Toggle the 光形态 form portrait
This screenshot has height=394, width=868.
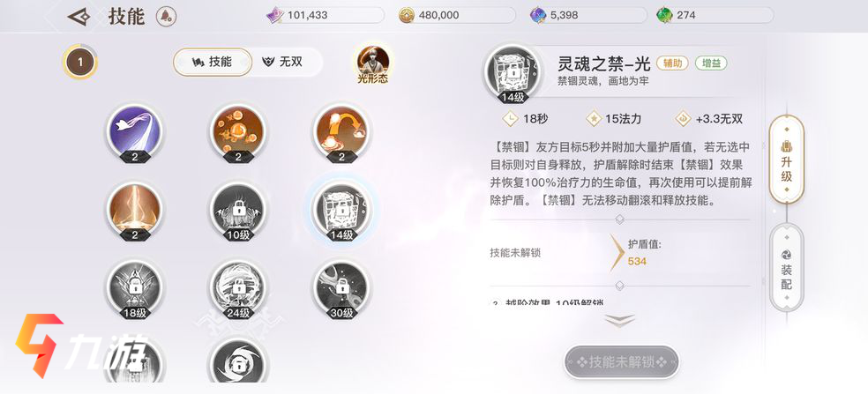click(372, 64)
